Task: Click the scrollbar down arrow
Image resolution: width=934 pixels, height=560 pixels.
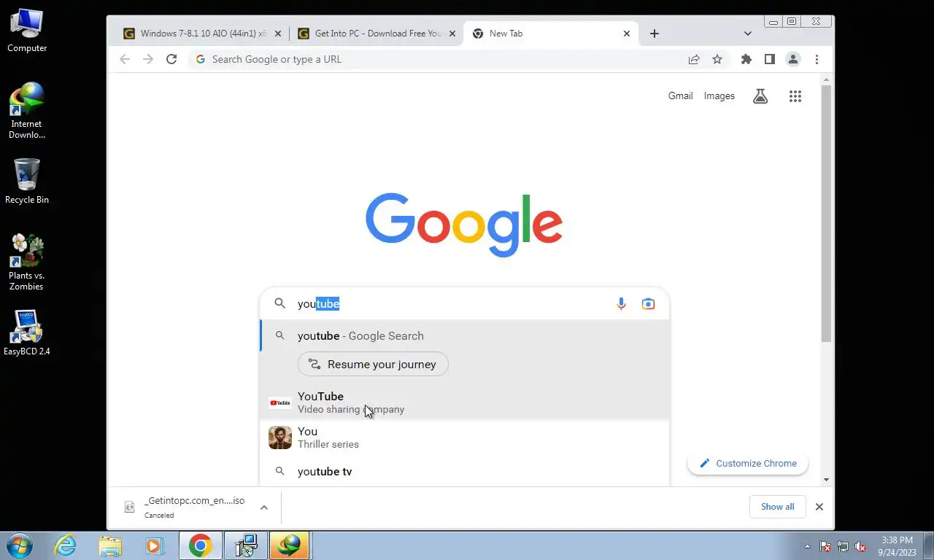Action: pyautogui.click(x=826, y=480)
